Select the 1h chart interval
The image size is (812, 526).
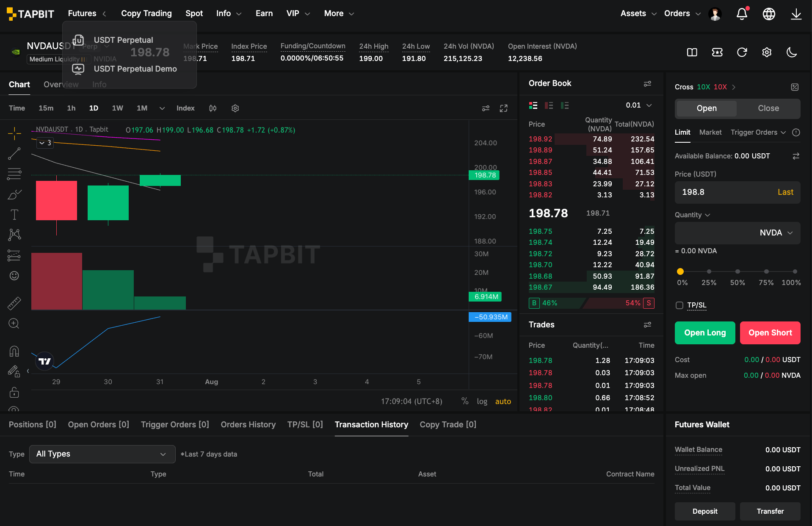tap(71, 108)
